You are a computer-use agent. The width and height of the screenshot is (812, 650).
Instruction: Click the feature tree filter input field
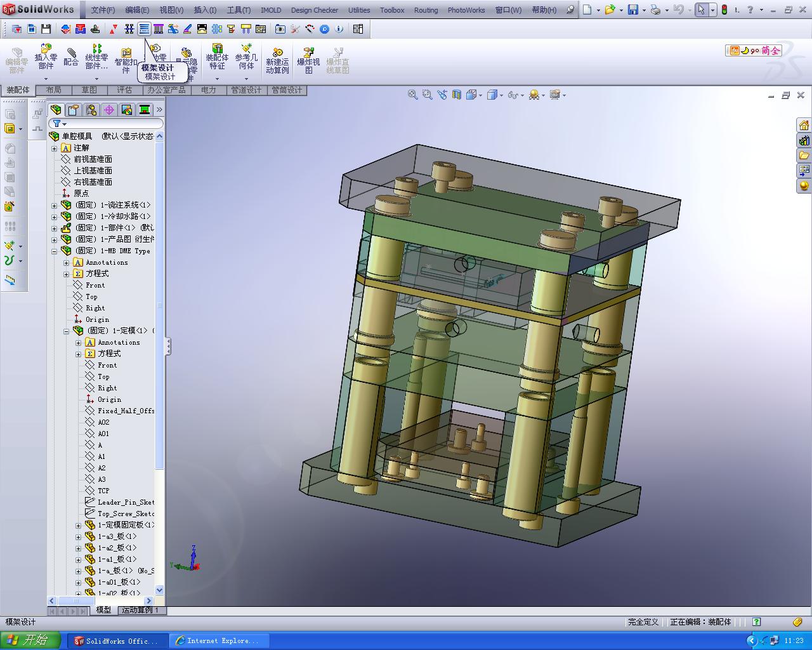(x=108, y=124)
